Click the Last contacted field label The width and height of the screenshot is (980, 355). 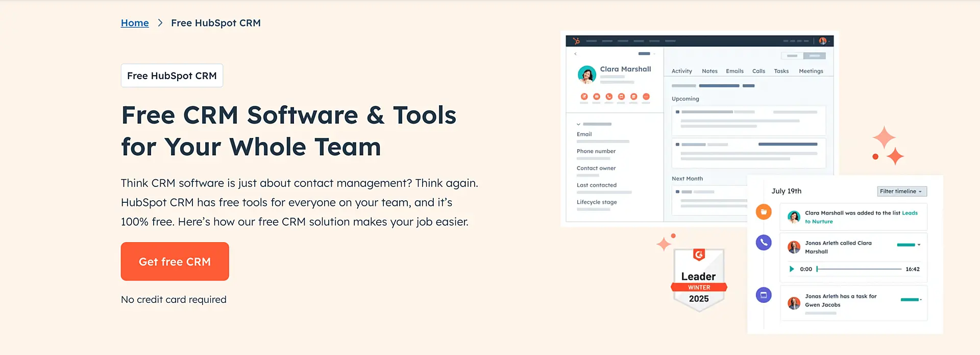(x=597, y=185)
